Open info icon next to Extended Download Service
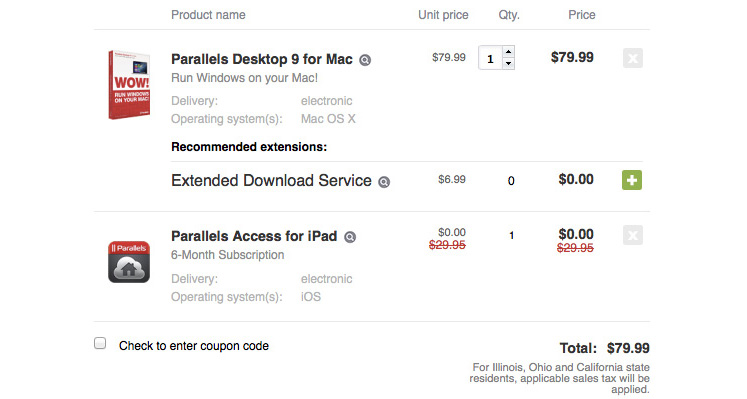747x399 pixels. [x=384, y=182]
